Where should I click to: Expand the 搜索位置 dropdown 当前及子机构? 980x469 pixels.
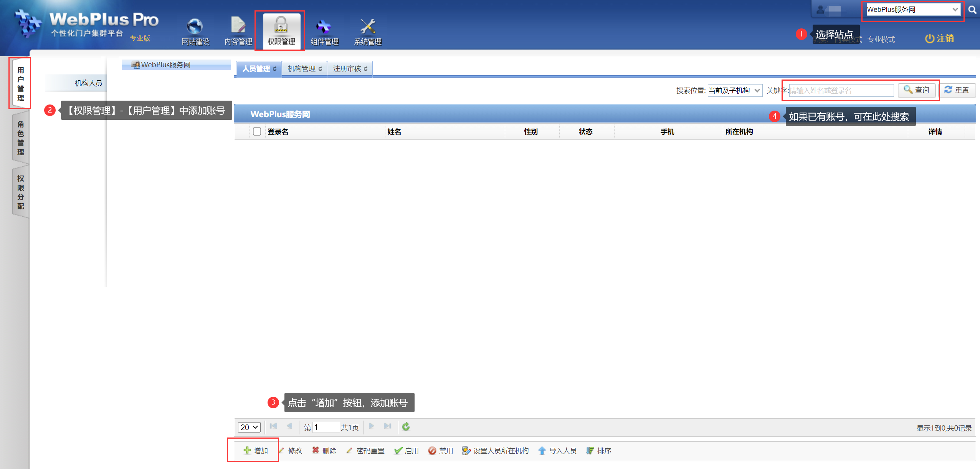coord(734,90)
